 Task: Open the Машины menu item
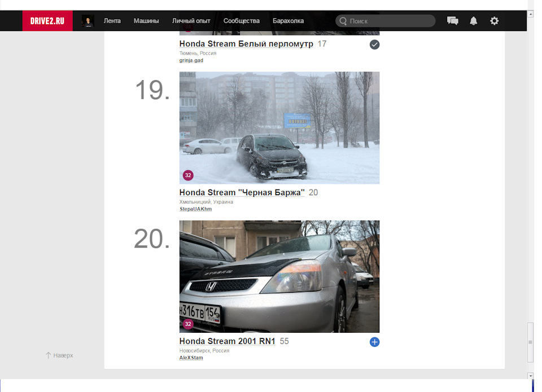(x=146, y=21)
